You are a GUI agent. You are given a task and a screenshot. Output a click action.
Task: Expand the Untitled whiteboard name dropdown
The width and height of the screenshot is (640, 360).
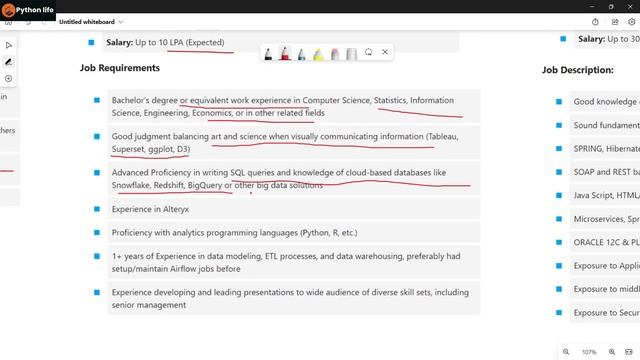120,22
